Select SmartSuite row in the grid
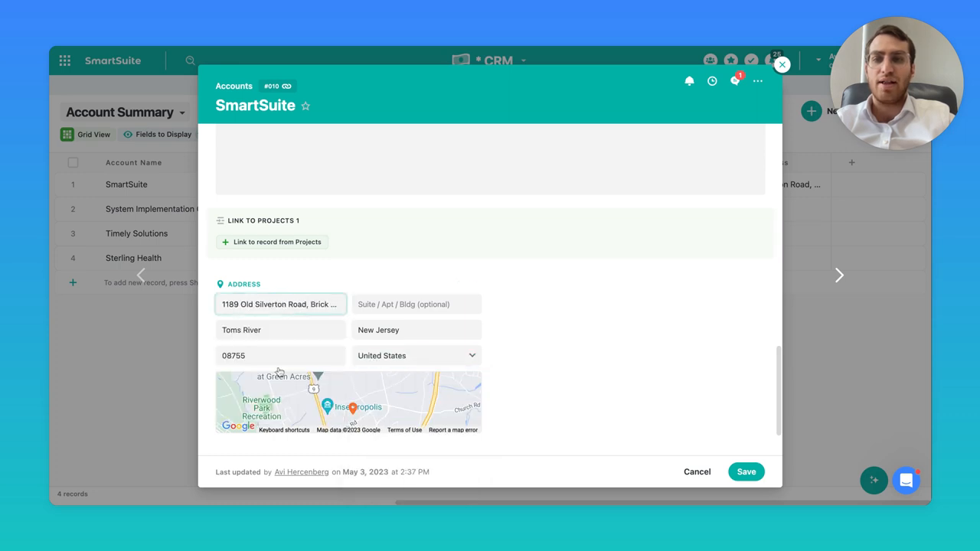The height and width of the screenshot is (551, 980). pos(126,184)
